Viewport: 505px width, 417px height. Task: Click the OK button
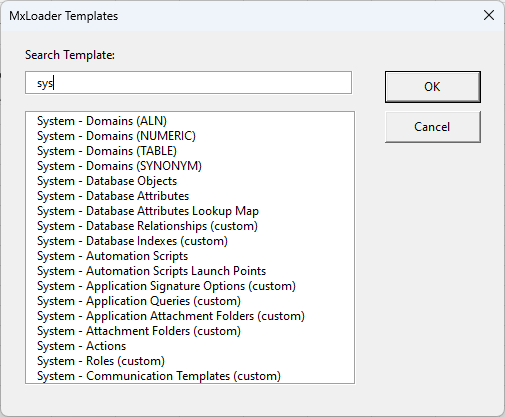point(433,87)
